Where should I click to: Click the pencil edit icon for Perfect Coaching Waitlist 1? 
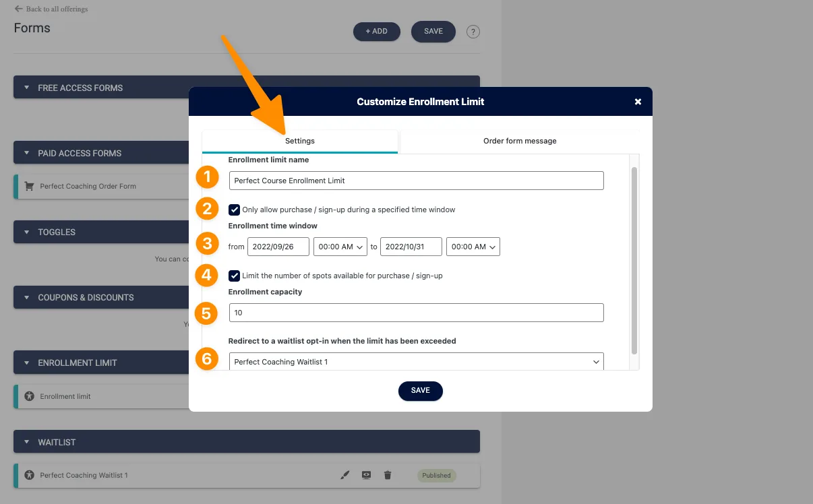pyautogui.click(x=345, y=475)
